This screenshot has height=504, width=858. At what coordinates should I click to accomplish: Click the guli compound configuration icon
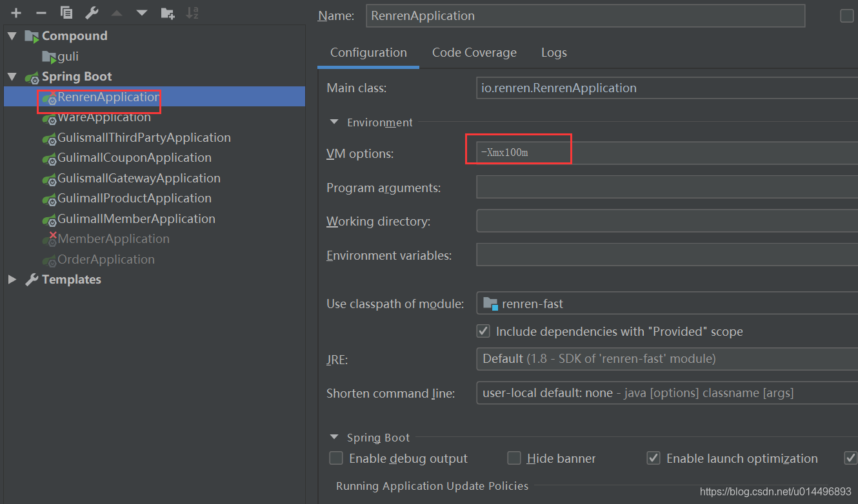[49, 57]
